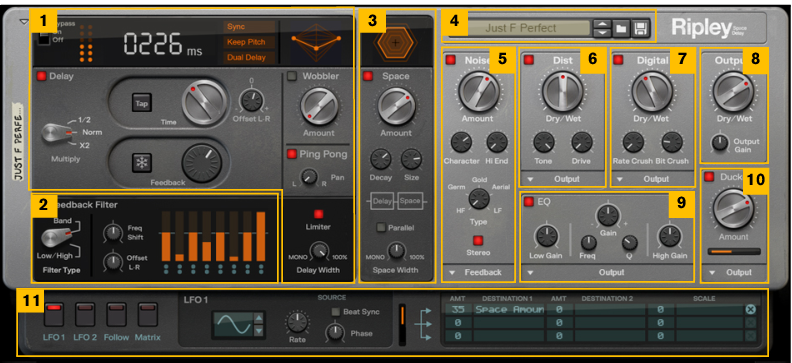Screen dimensions: 792x363
Task: Click the Delay routing box
Action: click(x=383, y=201)
